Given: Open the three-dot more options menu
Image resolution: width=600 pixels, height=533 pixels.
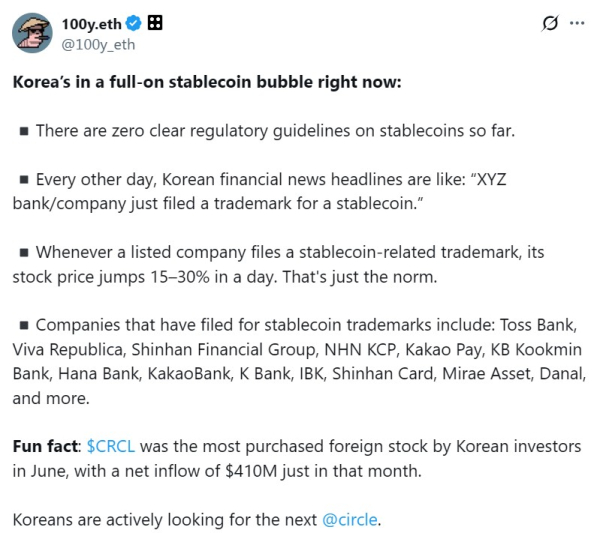Looking at the screenshot, I should [x=577, y=23].
